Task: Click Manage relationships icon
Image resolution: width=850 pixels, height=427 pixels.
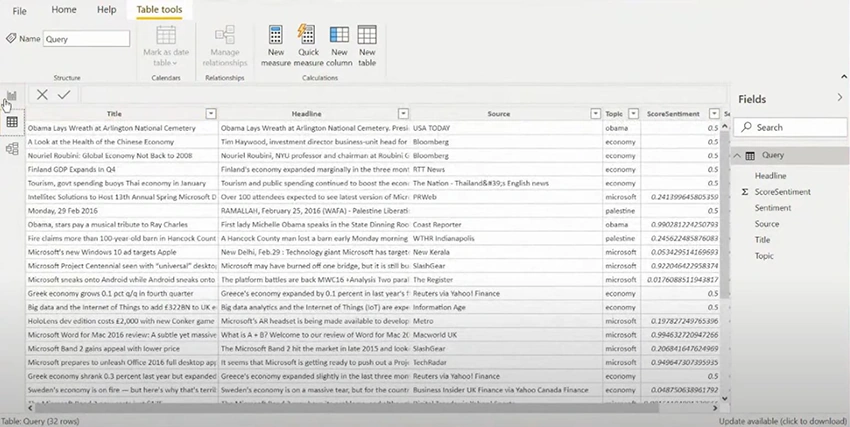Action: [x=224, y=35]
